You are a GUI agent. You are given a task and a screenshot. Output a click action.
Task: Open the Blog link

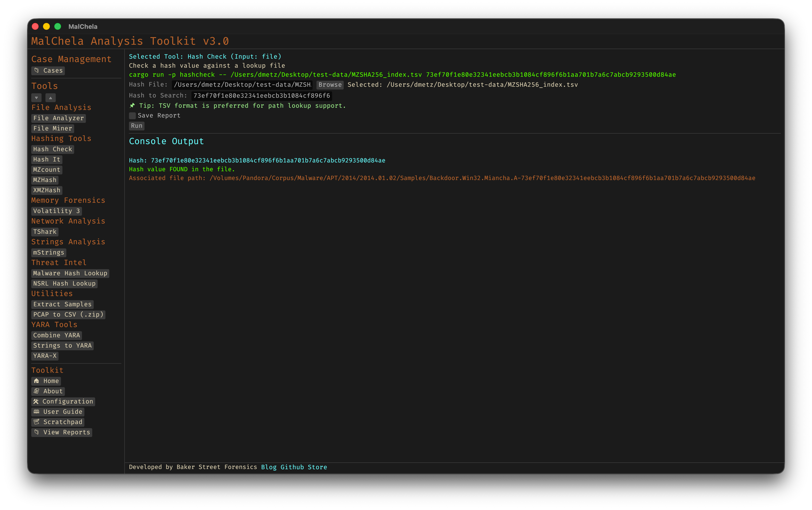pyautogui.click(x=269, y=467)
